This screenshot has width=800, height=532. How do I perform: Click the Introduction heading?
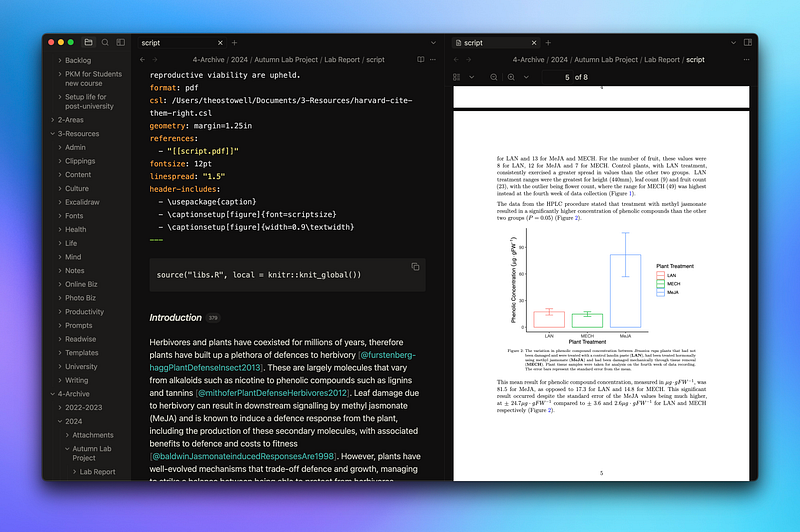click(176, 317)
